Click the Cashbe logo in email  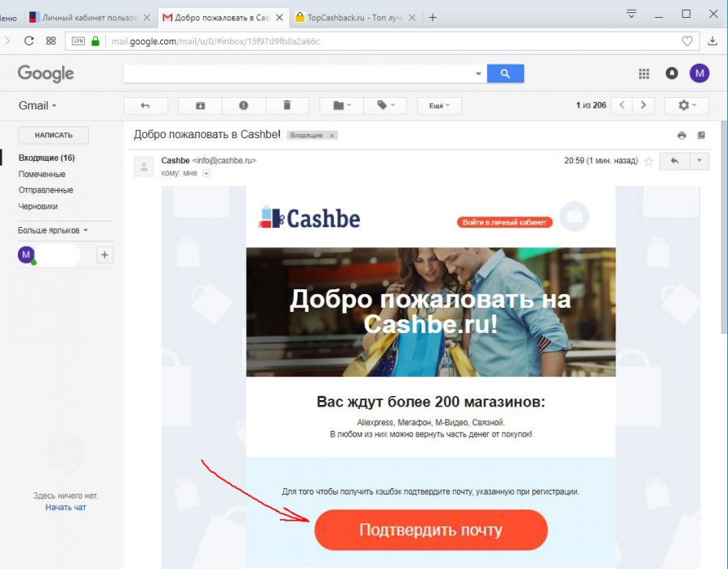[x=309, y=218]
